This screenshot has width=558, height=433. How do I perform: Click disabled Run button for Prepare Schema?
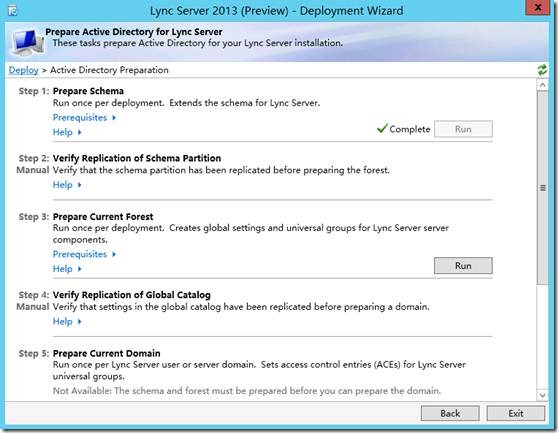click(463, 129)
